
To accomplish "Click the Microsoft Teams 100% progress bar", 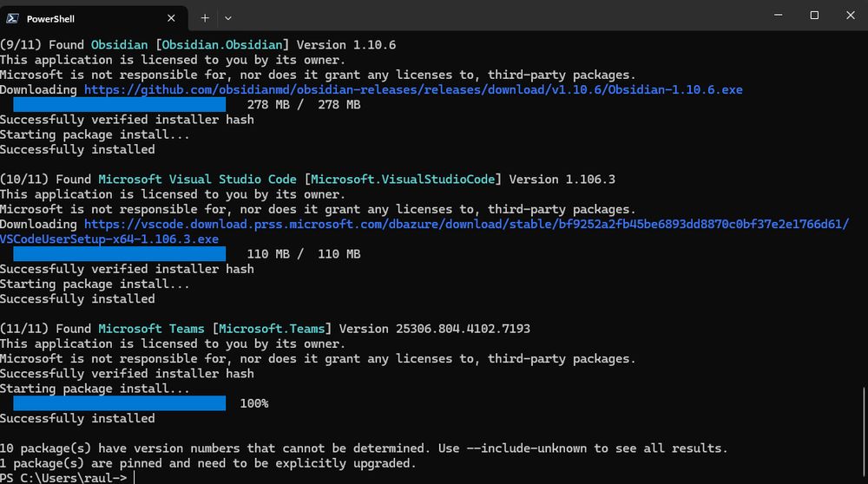I will (120, 403).
